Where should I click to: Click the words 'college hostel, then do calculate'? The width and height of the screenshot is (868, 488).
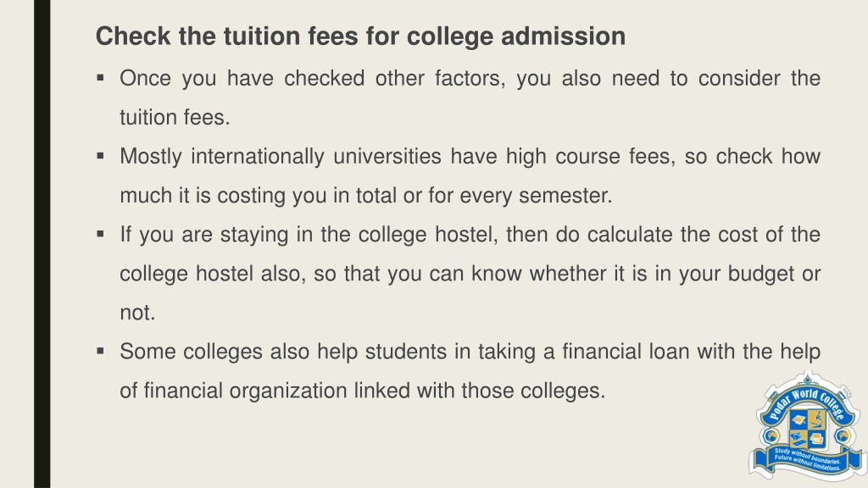(x=515, y=235)
